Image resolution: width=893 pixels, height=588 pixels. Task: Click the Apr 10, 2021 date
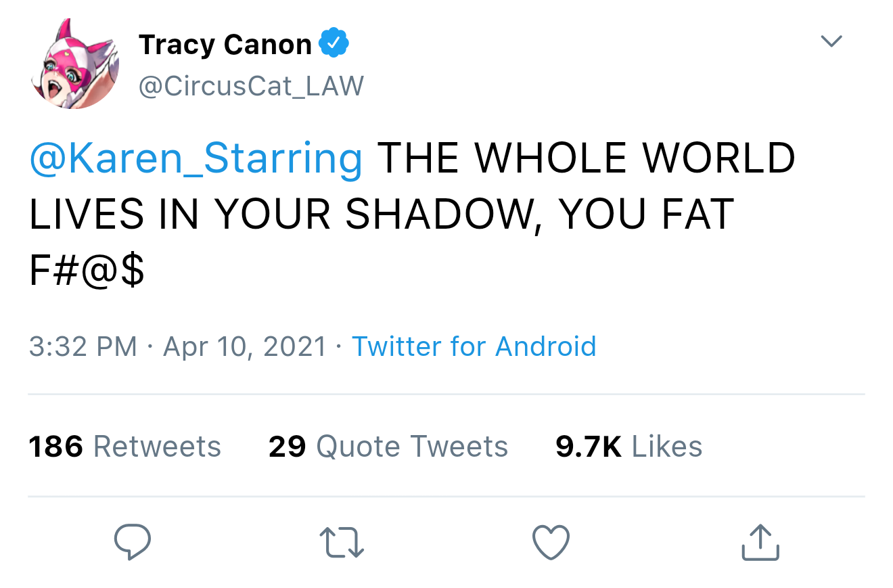coord(245,346)
